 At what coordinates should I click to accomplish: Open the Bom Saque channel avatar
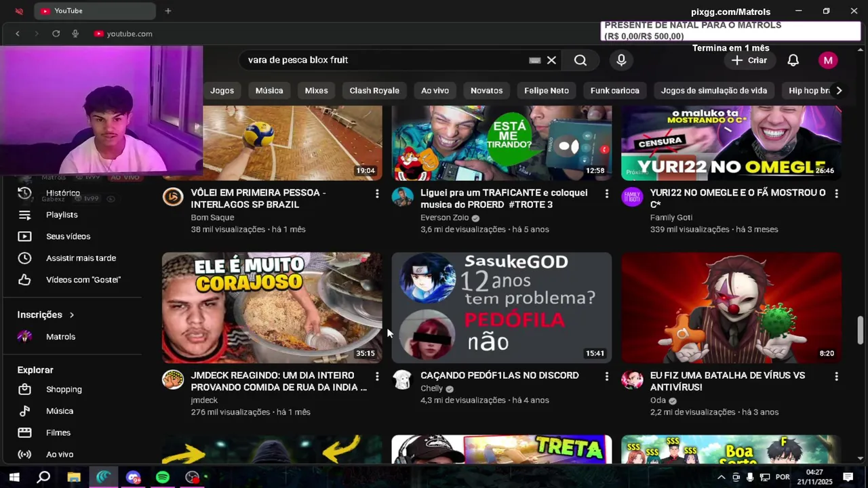click(x=173, y=197)
